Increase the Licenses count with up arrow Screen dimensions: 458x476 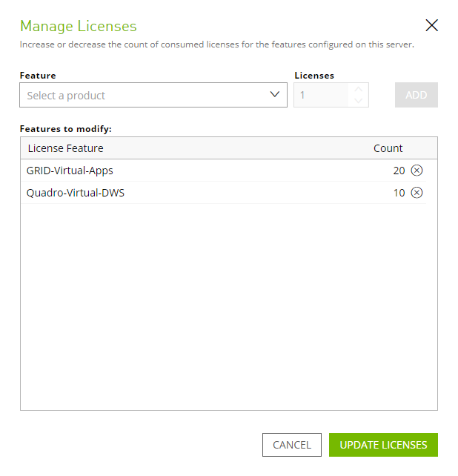(359, 90)
